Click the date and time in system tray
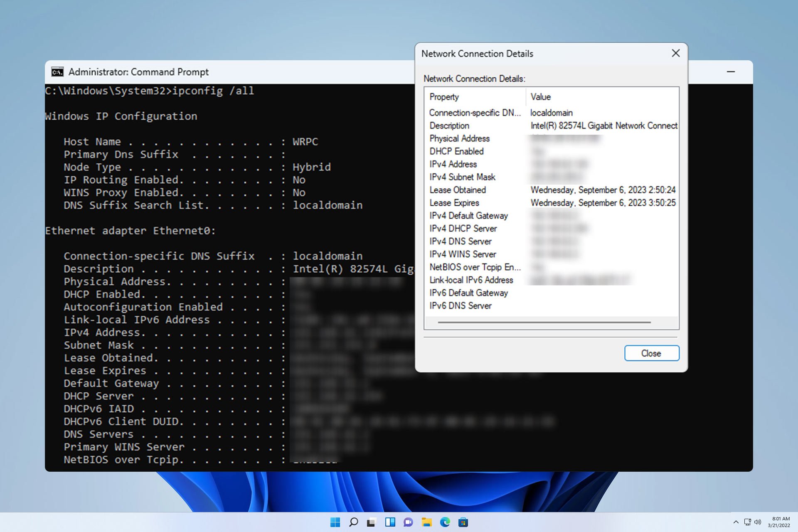798x532 pixels. (779, 522)
